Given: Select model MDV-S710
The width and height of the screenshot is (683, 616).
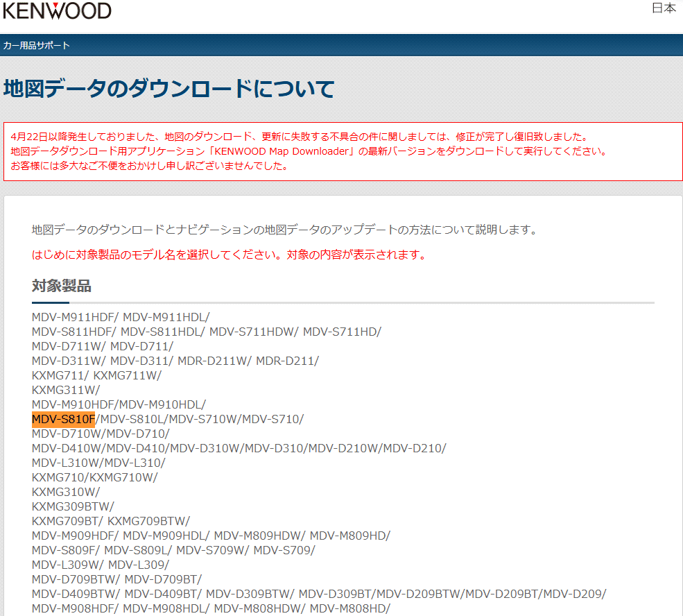Looking at the screenshot, I should (x=271, y=419).
